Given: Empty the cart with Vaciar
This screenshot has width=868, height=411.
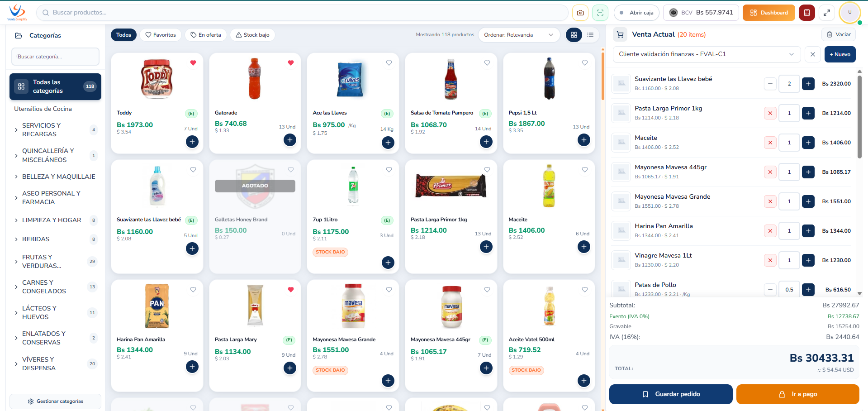Looking at the screenshot, I should tap(839, 34).
